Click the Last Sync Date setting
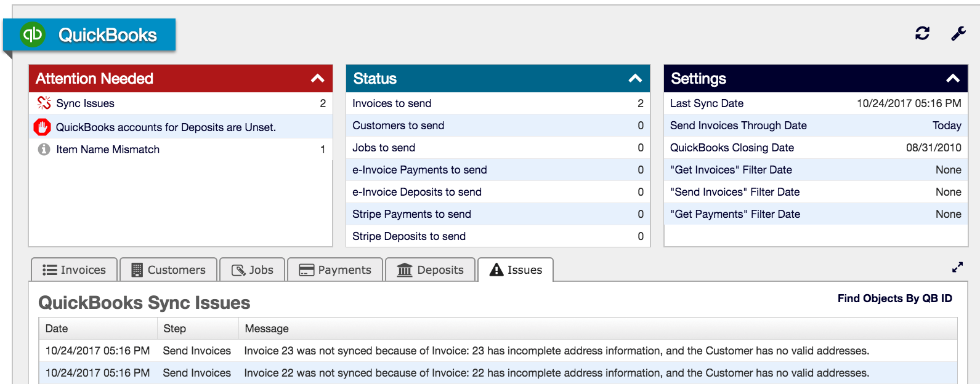This screenshot has width=980, height=384. click(x=816, y=103)
